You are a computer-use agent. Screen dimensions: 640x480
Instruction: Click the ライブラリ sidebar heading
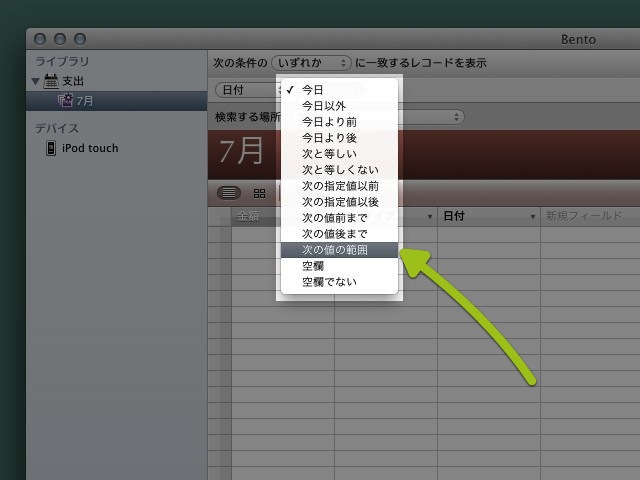pos(62,61)
